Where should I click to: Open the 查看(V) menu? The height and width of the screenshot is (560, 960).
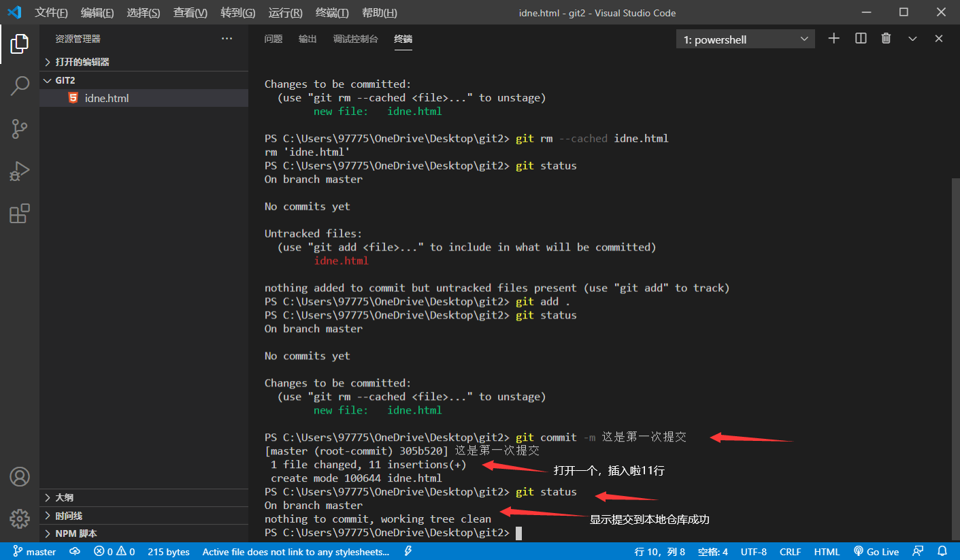pyautogui.click(x=191, y=13)
